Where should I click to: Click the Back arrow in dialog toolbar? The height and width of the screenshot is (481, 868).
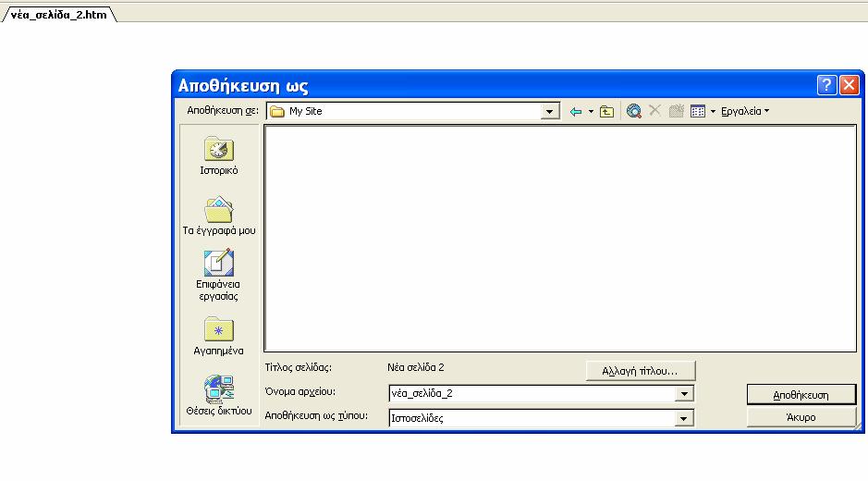coord(576,111)
